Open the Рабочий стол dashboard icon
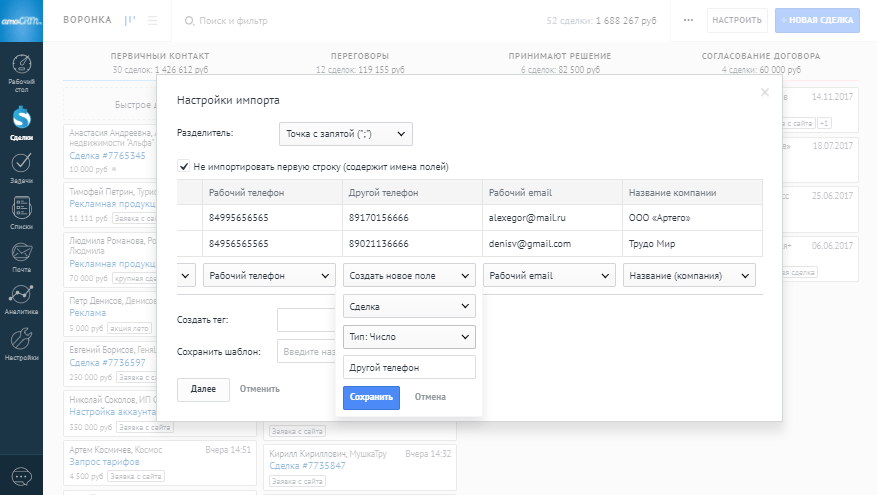 (21, 69)
